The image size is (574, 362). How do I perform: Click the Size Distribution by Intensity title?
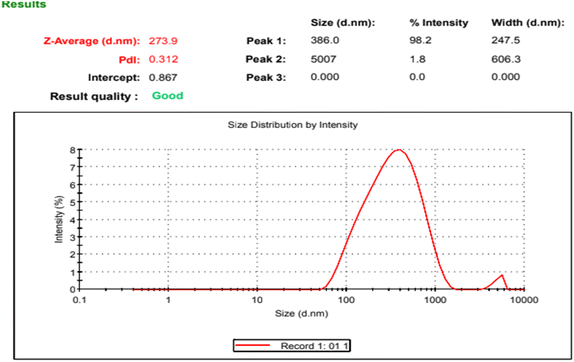[x=293, y=125]
